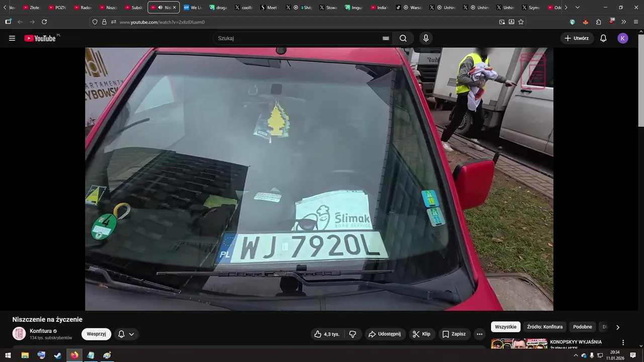Image resolution: width=644 pixels, height=362 pixels.
Task: Expand the notification preferences dropdown next to bell
Action: click(x=131, y=334)
